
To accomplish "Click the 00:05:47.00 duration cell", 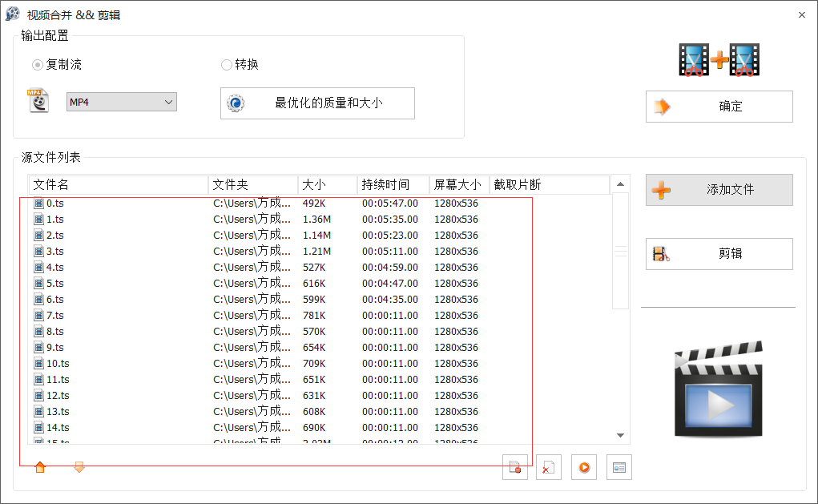I will pos(390,204).
